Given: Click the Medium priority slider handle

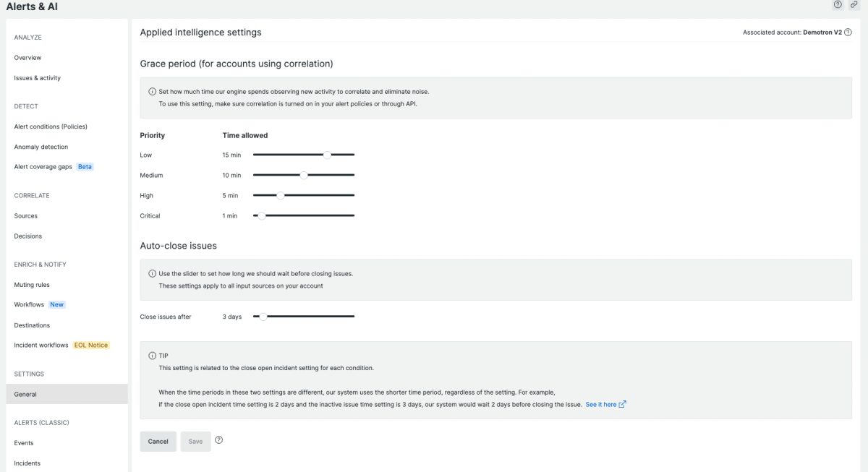Looking at the screenshot, I should click(x=304, y=175).
